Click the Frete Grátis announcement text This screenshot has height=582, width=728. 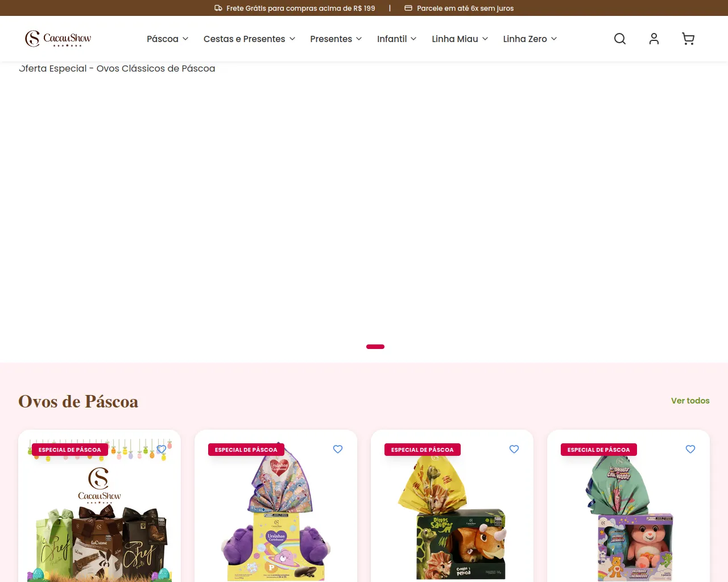[301, 8]
